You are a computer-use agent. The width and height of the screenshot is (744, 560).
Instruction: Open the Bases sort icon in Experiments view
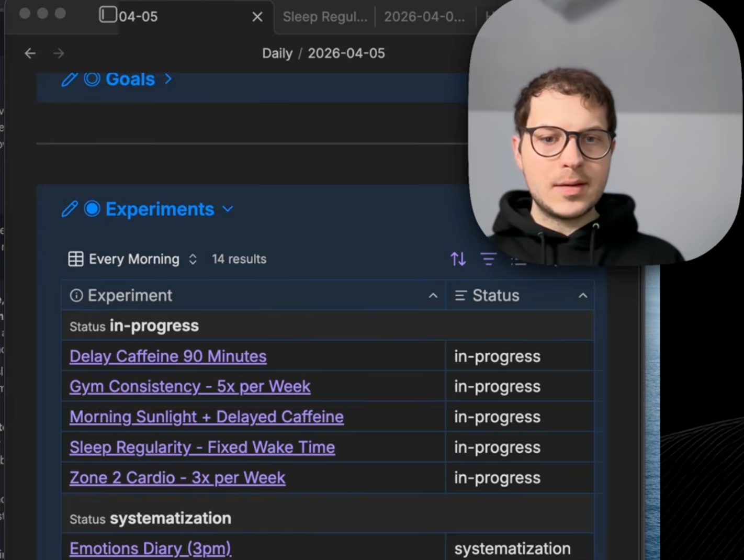(458, 259)
